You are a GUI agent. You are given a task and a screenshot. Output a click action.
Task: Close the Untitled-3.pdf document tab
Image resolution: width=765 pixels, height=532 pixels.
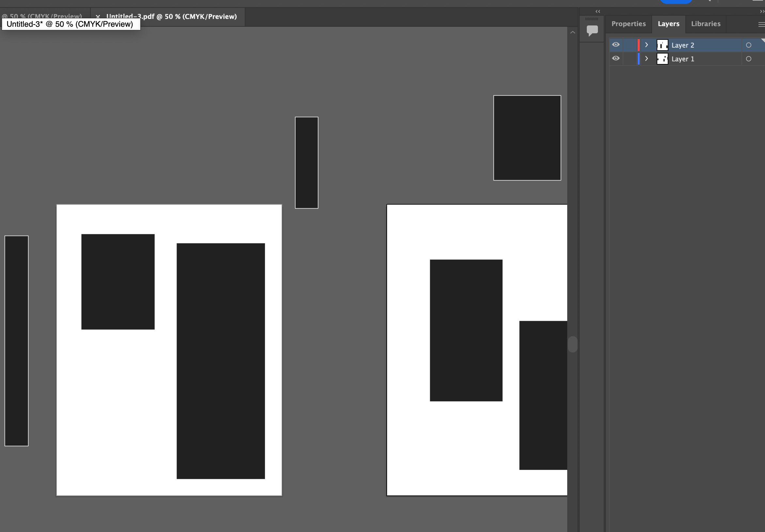coord(98,16)
